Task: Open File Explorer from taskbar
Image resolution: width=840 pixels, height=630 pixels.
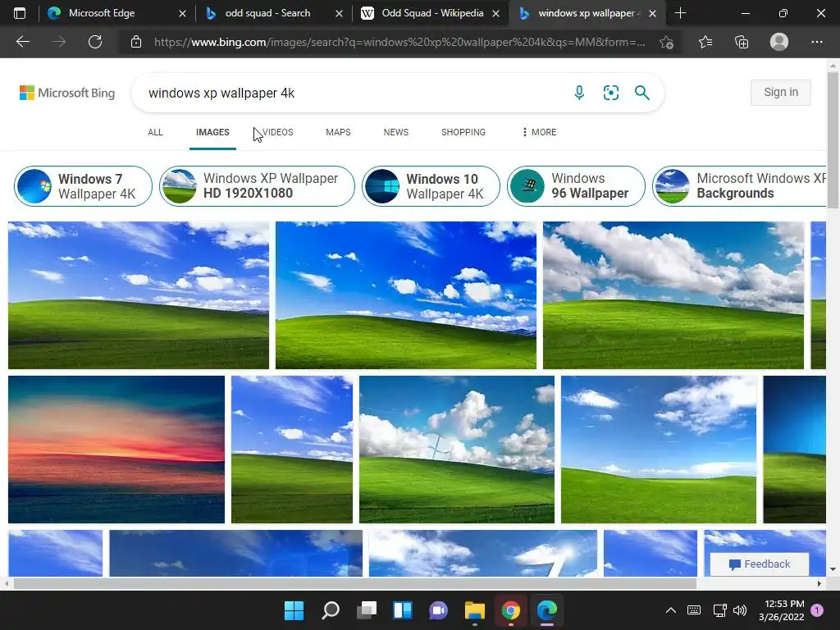Action: pyautogui.click(x=475, y=610)
